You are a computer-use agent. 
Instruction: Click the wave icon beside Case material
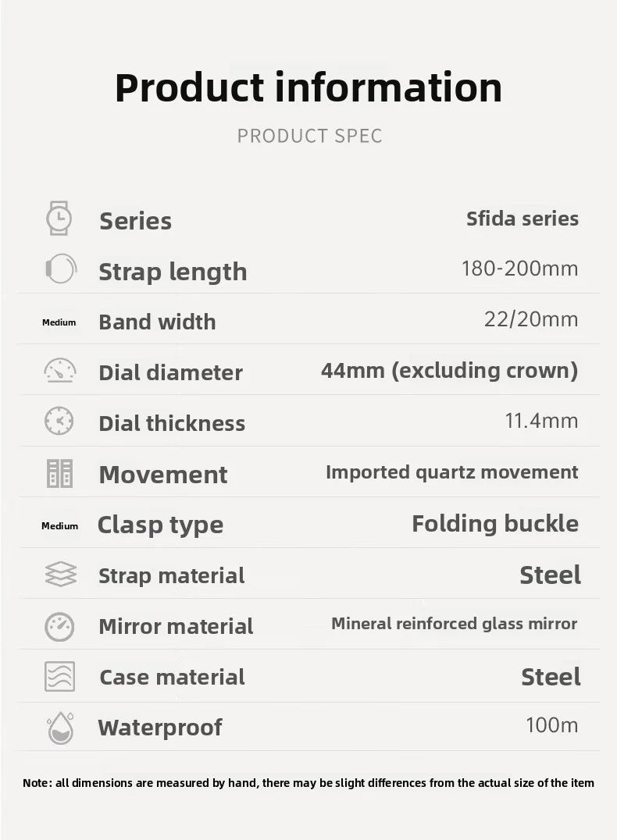(x=59, y=676)
